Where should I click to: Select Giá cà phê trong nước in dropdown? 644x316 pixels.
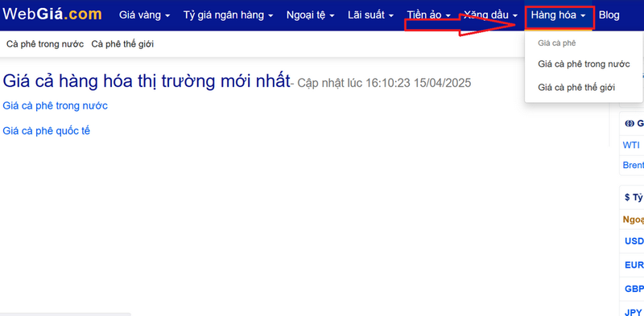584,64
